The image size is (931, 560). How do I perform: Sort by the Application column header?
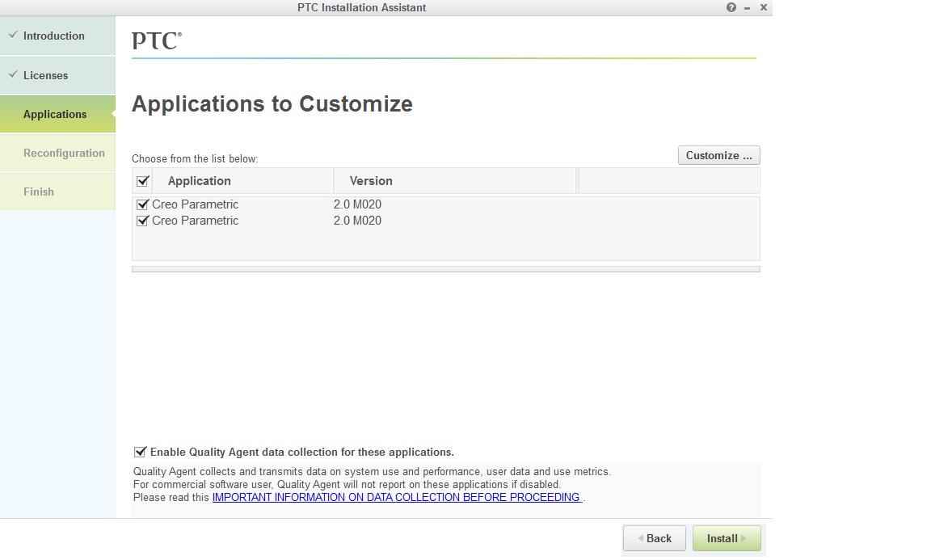coord(242,181)
